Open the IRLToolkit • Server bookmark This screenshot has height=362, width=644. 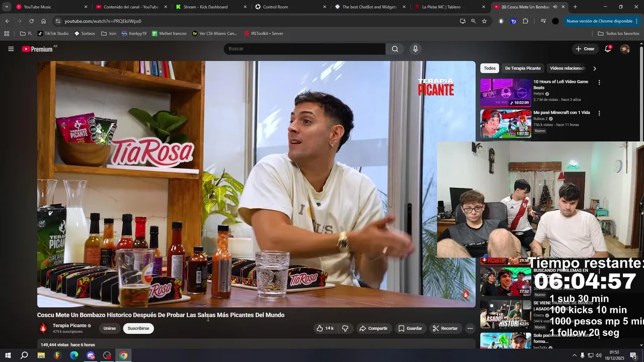(263, 34)
